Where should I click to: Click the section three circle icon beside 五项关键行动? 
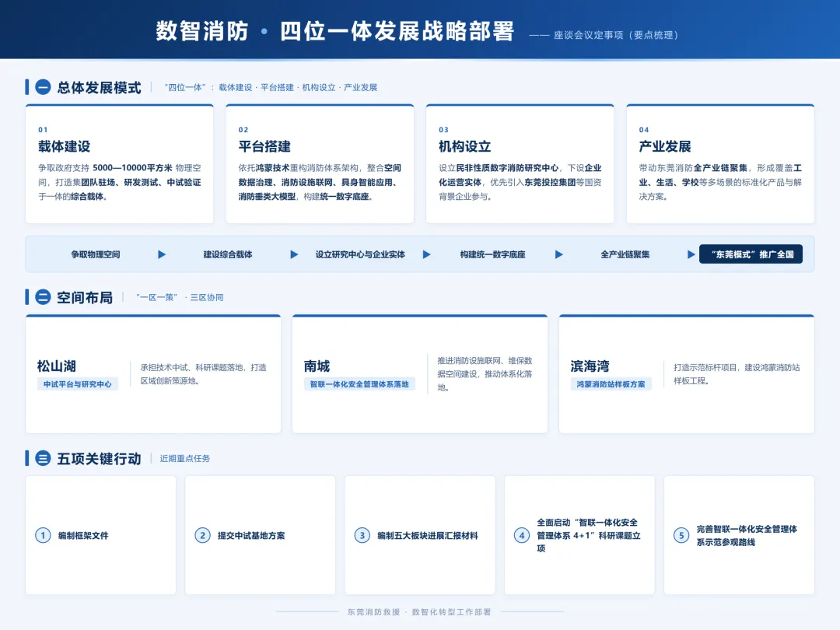pyautogui.click(x=43, y=458)
